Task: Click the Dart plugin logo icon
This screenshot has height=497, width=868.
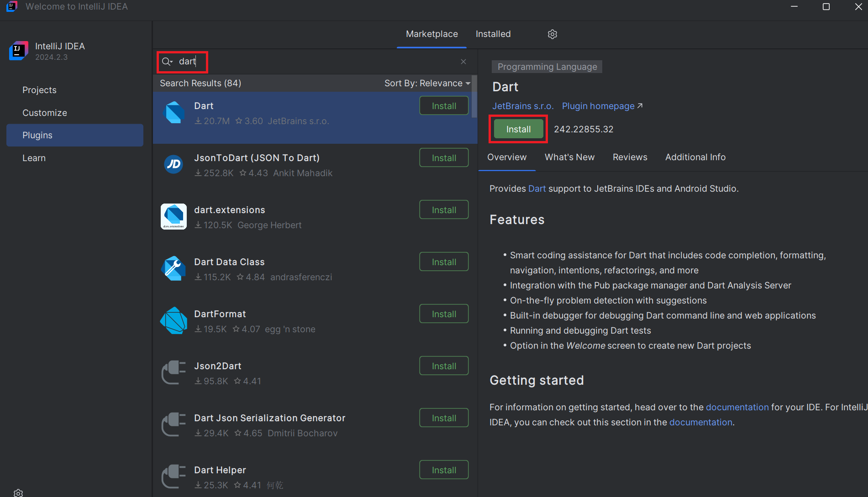Action: click(x=174, y=113)
